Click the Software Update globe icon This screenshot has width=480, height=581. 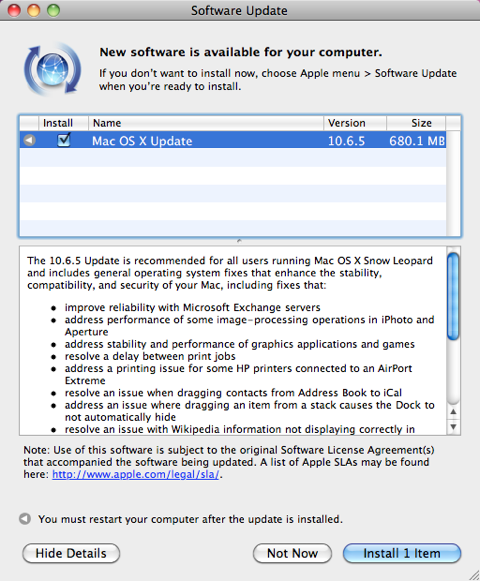click(x=52, y=69)
